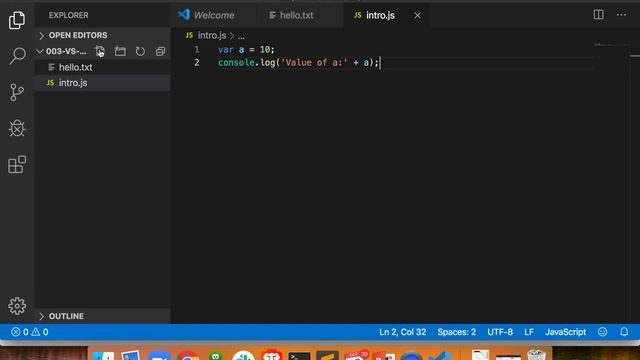
Task: Expand the Open Editors section
Action: pos(103,35)
